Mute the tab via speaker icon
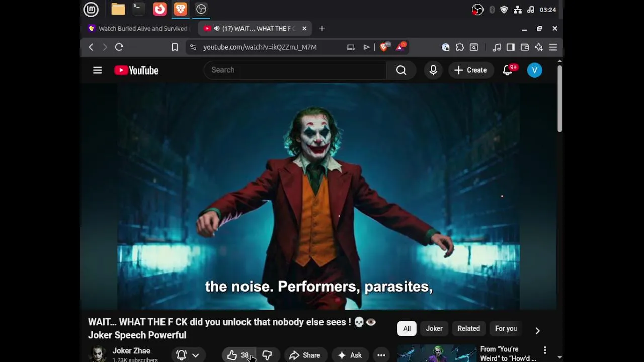 pos(217,29)
